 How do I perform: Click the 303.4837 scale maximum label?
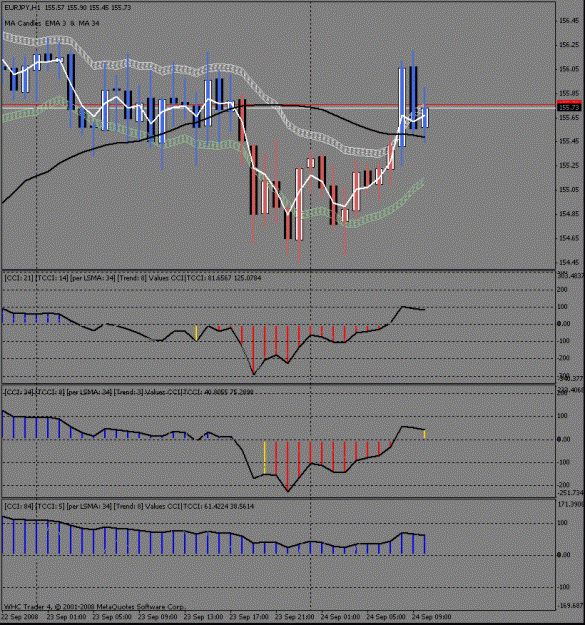pyautogui.click(x=571, y=275)
